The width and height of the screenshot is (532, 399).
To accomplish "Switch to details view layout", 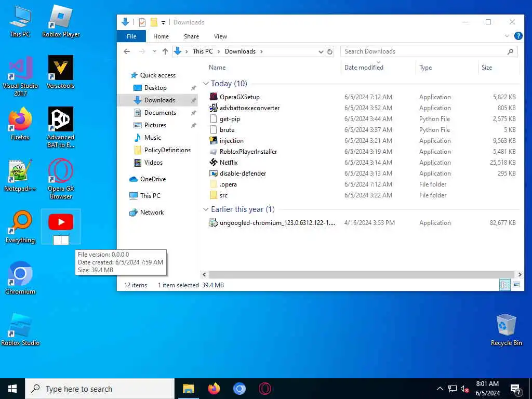I will coord(505,285).
